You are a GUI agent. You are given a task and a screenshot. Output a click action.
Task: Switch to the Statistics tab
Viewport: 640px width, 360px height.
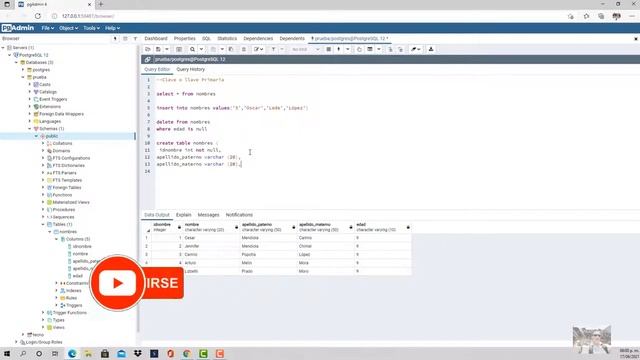coord(227,38)
